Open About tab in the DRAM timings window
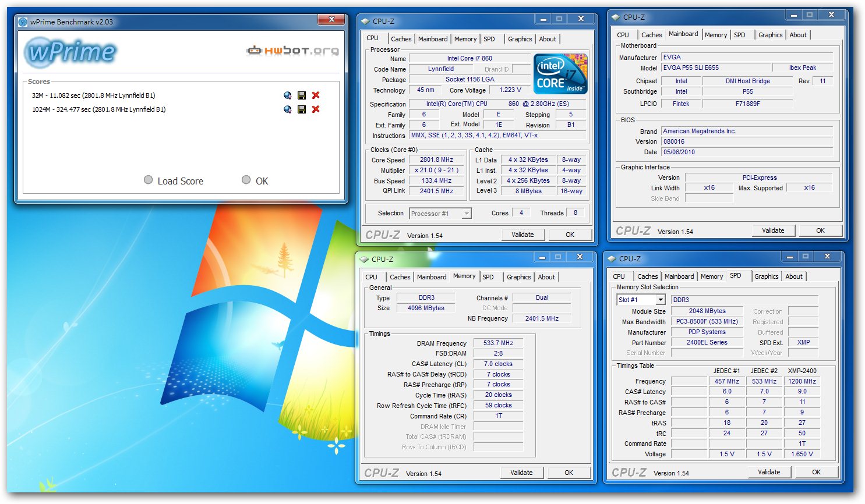The image size is (865, 504). 546,277
